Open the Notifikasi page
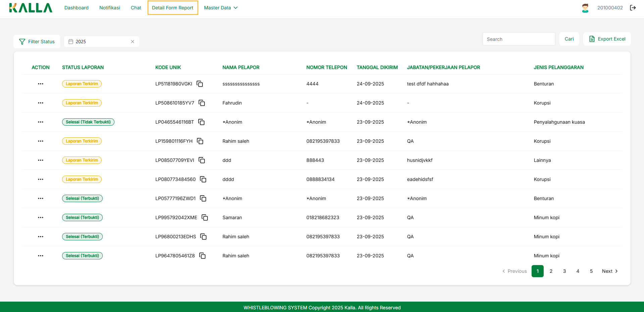This screenshot has width=644, height=312. tap(110, 8)
